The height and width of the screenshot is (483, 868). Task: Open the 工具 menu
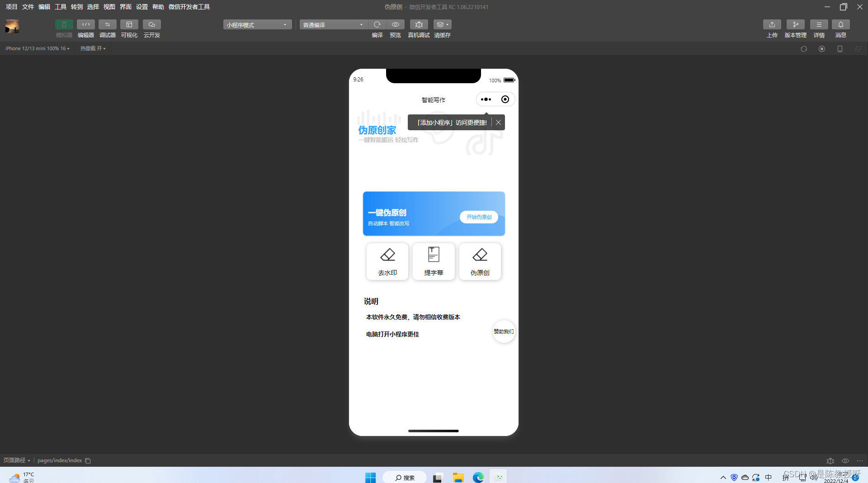coord(61,7)
